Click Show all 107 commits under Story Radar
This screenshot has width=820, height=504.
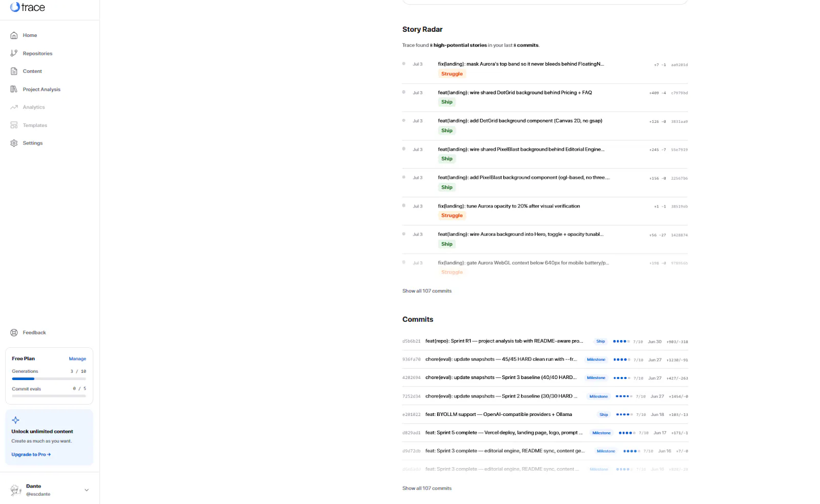tap(427, 291)
